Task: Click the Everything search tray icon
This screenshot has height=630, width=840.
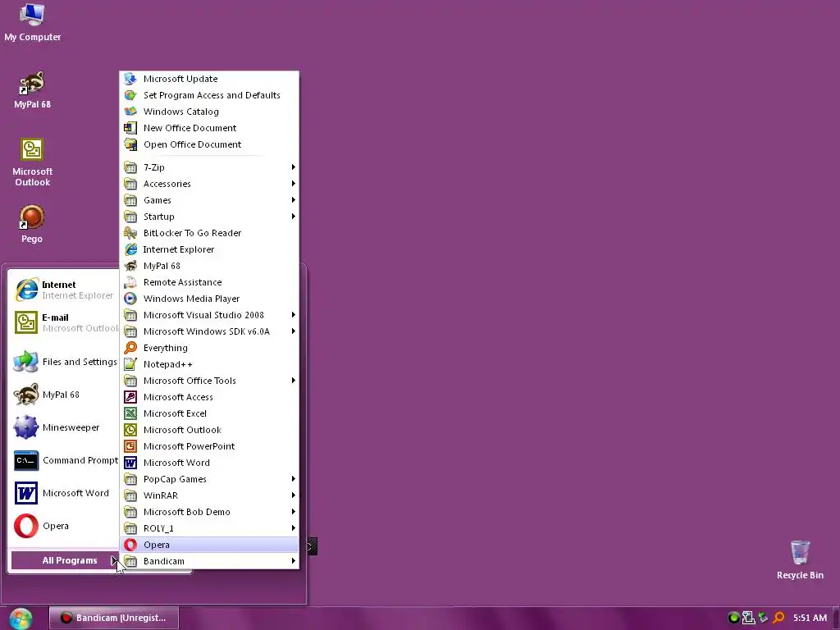Action: (x=778, y=618)
